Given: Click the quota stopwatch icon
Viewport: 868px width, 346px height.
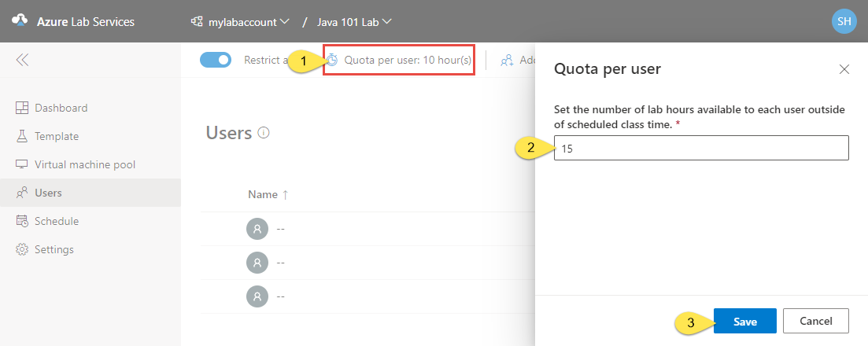Looking at the screenshot, I should (333, 60).
